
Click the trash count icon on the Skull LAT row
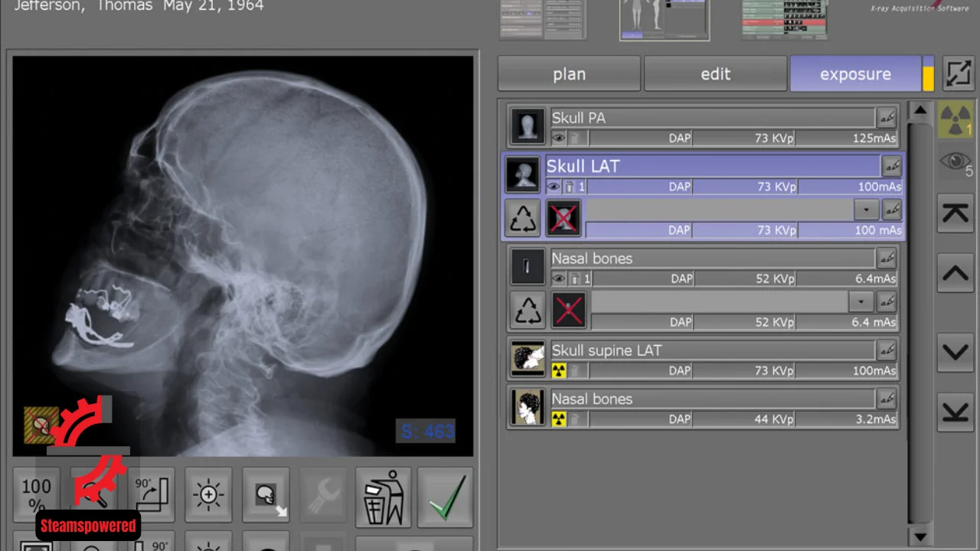coord(574,187)
